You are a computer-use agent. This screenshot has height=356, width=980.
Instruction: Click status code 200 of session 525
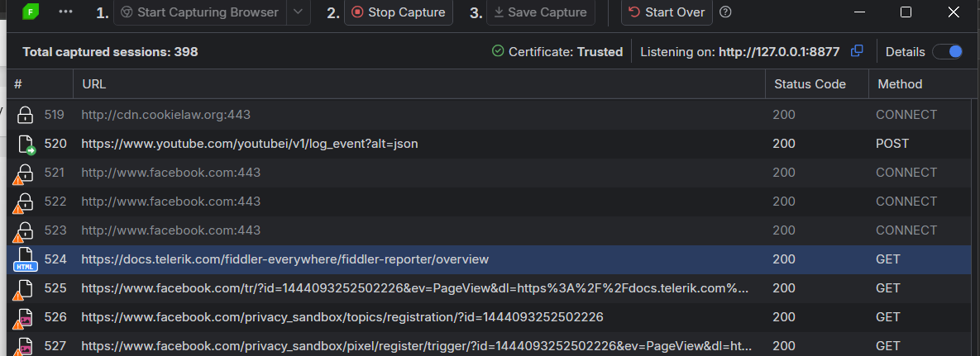click(x=784, y=288)
